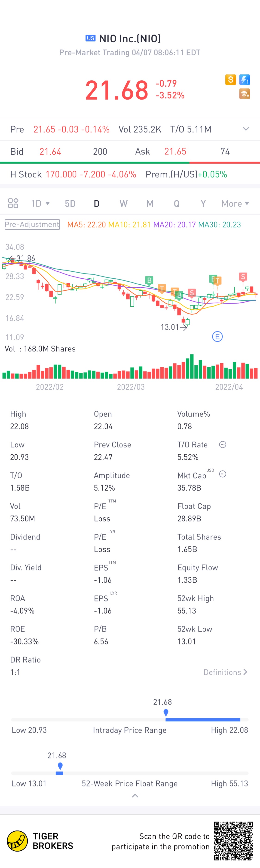Open the 1D interval dropdown
This screenshot has height=868, width=260.
pyautogui.click(x=40, y=204)
